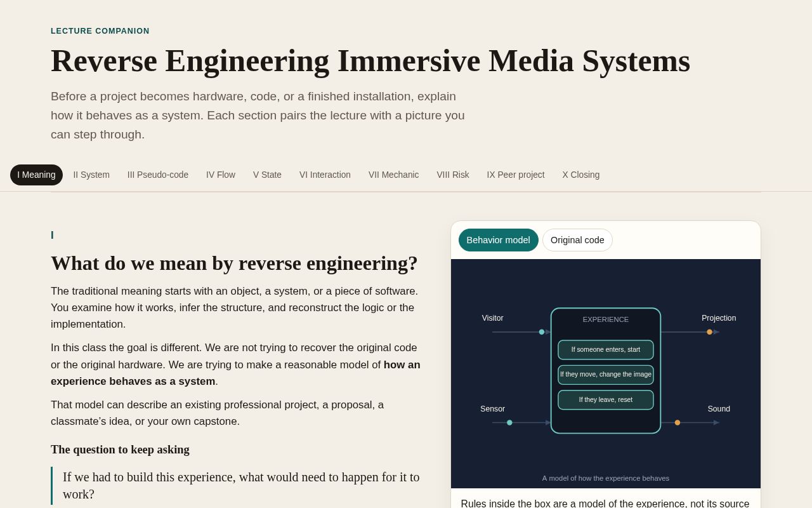Open VIII Risk section
The height and width of the screenshot is (508, 812).
pyautogui.click(x=453, y=175)
